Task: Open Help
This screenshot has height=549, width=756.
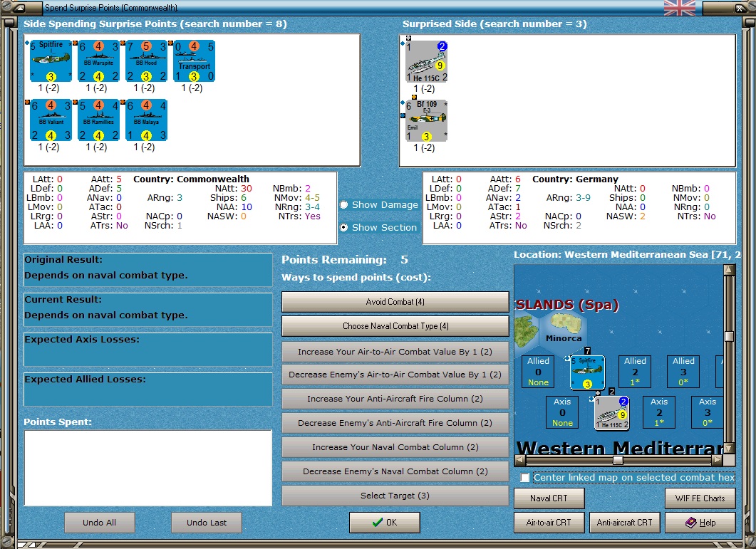Action: pos(700,523)
